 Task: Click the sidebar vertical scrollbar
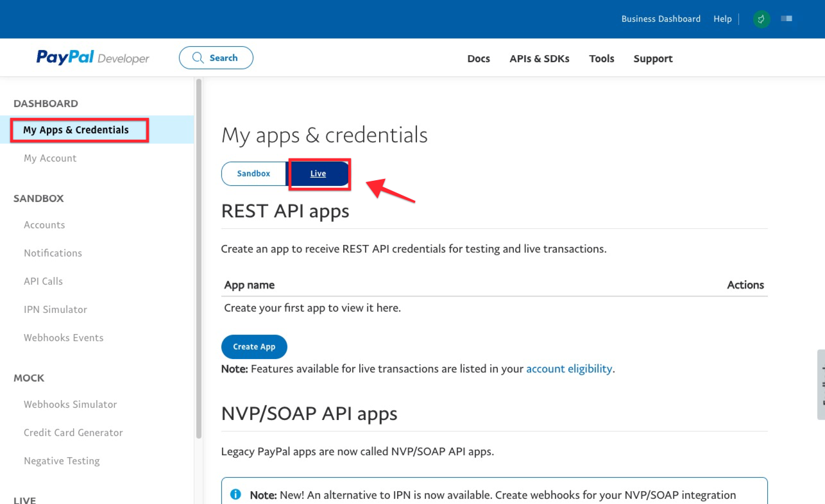point(199,258)
